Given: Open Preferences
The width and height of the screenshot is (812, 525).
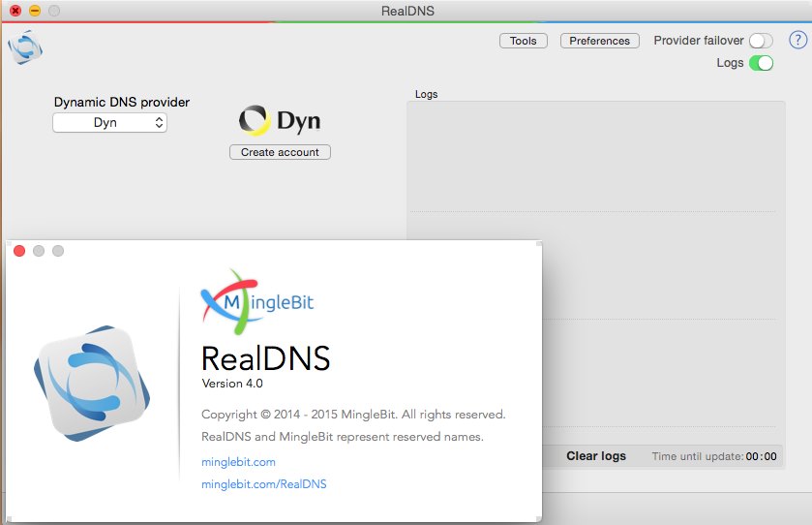Looking at the screenshot, I should click(600, 41).
